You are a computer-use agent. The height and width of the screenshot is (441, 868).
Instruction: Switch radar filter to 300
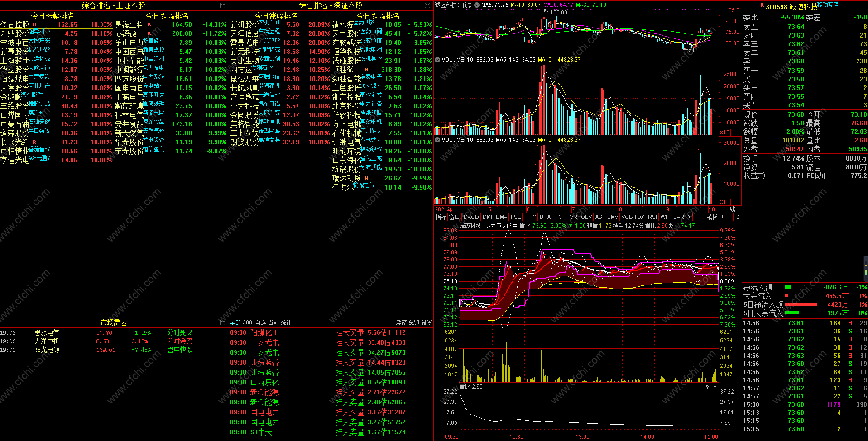247,322
